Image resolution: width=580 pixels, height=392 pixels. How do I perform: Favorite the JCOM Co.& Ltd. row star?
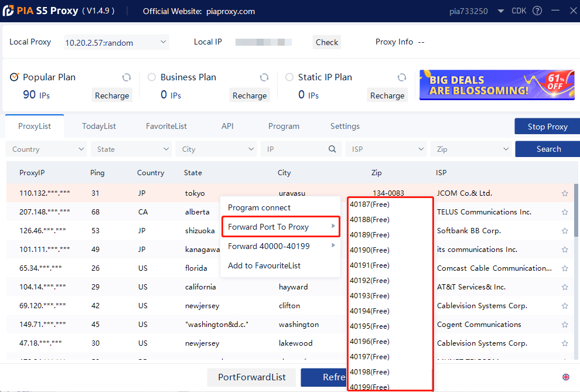[x=565, y=193]
